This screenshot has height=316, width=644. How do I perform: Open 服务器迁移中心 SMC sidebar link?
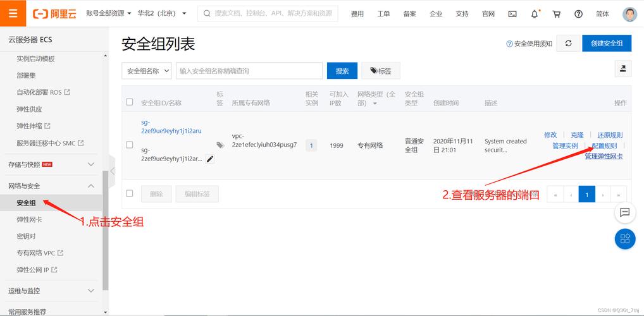(x=50, y=143)
